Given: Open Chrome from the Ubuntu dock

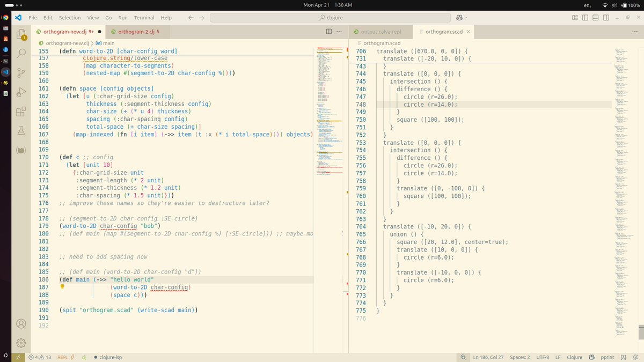Looking at the screenshot, I should [x=5, y=18].
